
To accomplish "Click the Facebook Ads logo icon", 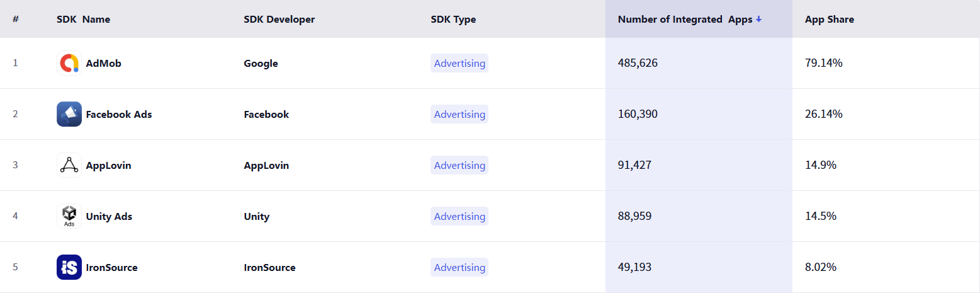I will 69,114.
